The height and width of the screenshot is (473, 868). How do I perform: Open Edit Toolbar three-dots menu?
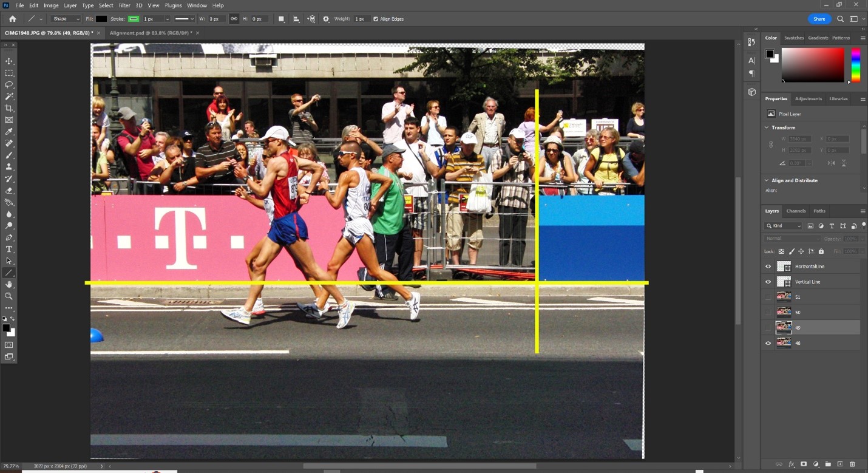[9, 308]
